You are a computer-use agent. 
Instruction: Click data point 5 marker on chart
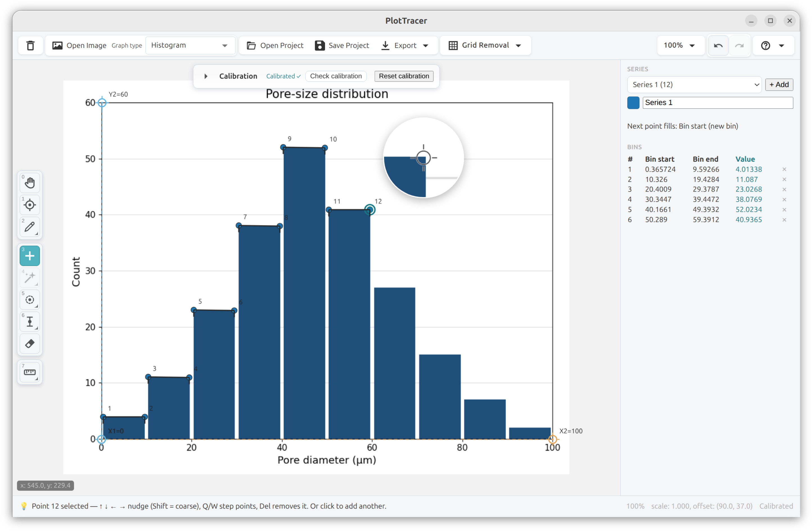click(193, 310)
